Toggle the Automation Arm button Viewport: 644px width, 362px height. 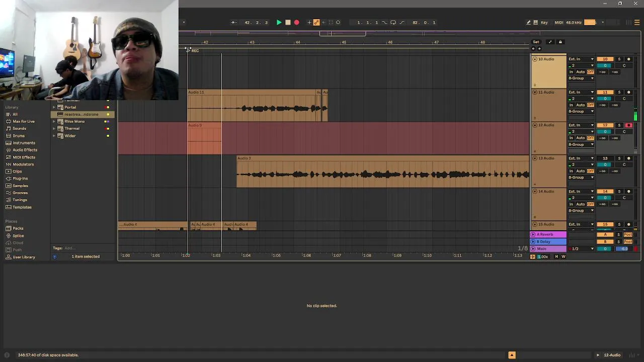point(316,22)
